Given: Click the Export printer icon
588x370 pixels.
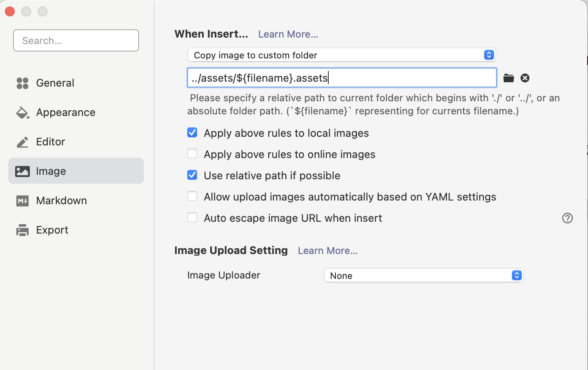Looking at the screenshot, I should coord(22,230).
